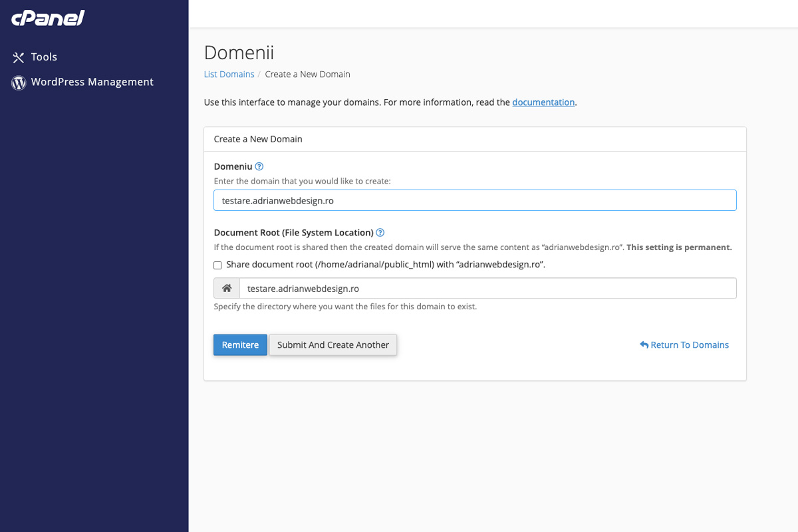Image resolution: width=798 pixels, height=532 pixels.
Task: Go to the List Domains breadcrumb
Action: pos(229,74)
